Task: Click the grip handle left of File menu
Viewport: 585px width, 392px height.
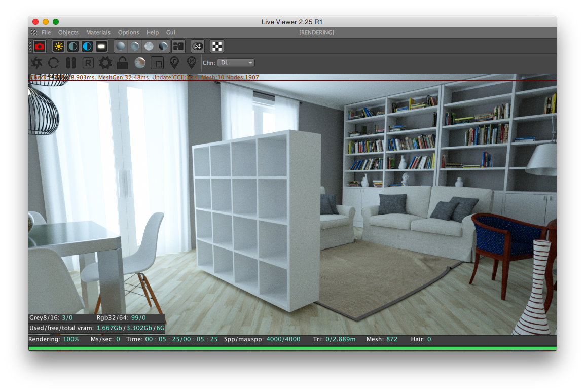Action: (x=34, y=32)
